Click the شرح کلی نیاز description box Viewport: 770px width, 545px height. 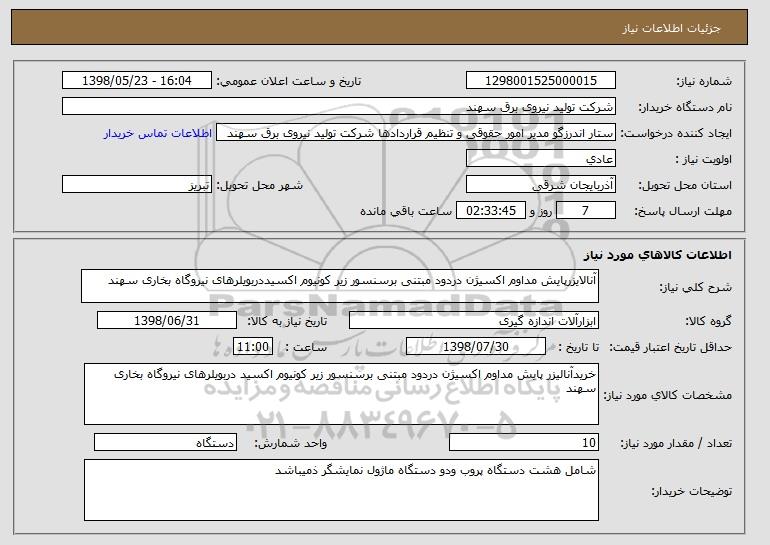[340, 286]
